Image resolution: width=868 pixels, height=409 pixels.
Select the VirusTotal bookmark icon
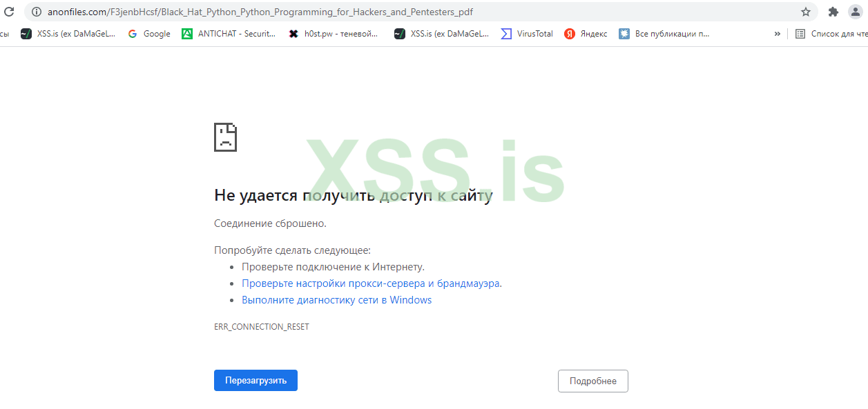[506, 33]
